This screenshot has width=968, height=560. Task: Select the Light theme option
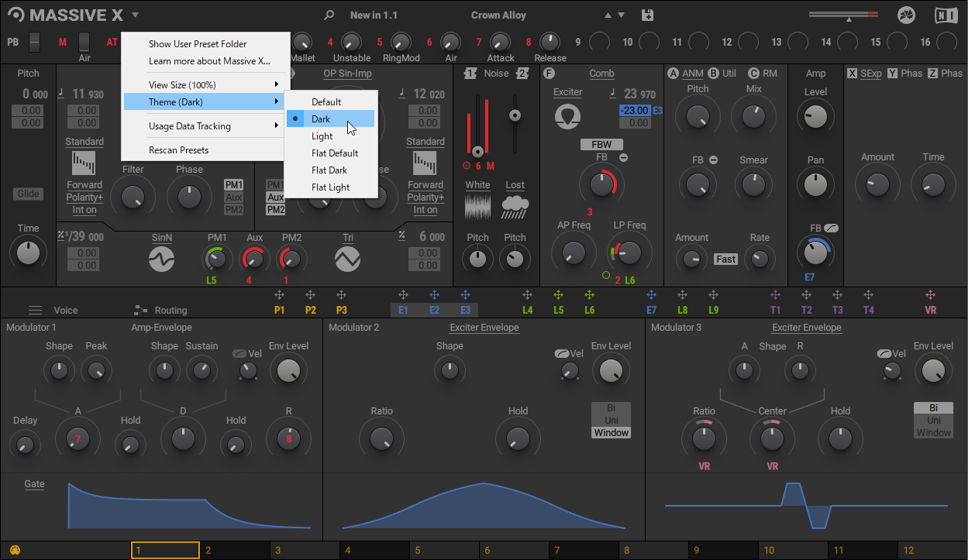click(331, 136)
